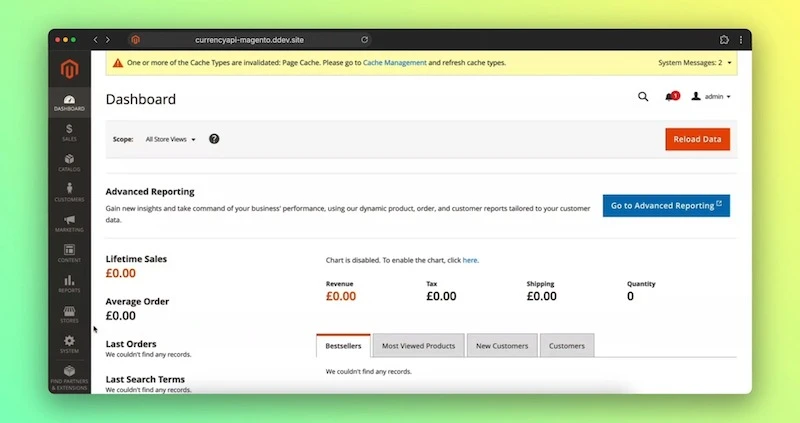Image resolution: width=800 pixels, height=423 pixels.
Task: Open the Content sidebar icon
Action: [69, 253]
